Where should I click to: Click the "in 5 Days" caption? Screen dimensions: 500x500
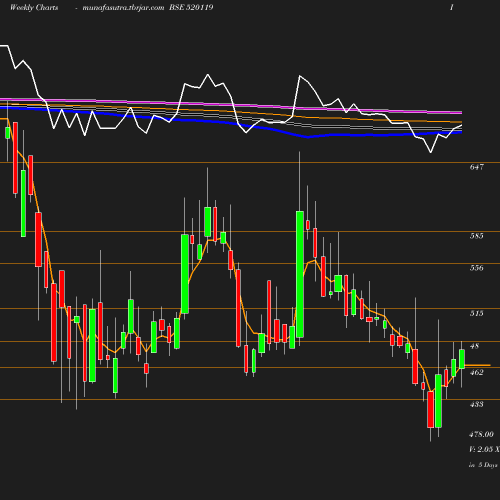pyautogui.click(x=483, y=465)
